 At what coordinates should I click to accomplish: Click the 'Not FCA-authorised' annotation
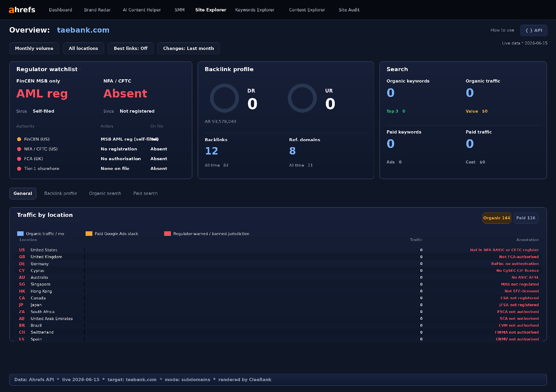[519, 257]
